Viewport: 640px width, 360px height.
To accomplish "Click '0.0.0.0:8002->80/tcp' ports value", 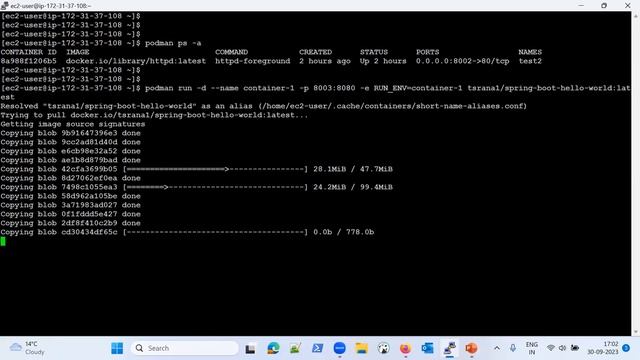I will click(x=462, y=61).
